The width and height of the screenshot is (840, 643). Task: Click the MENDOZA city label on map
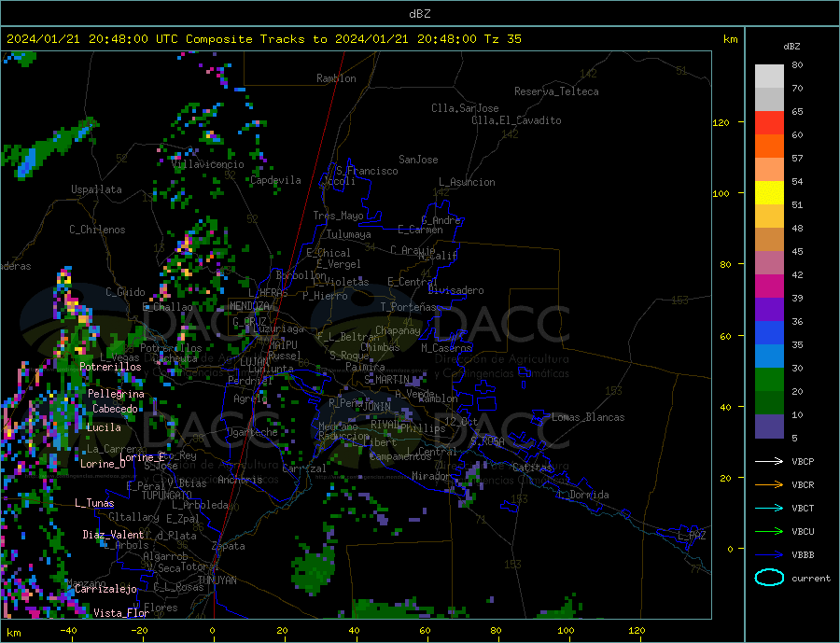249,306
